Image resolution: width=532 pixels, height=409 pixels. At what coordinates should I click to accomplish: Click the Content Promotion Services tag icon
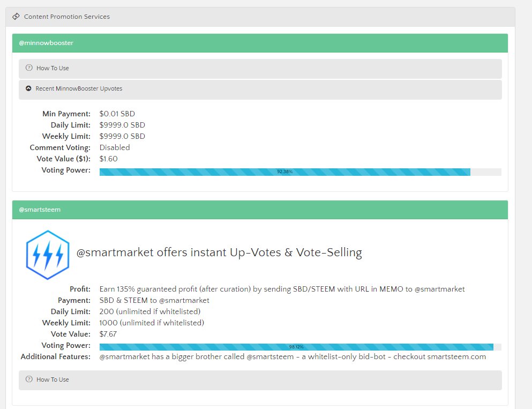coord(16,16)
